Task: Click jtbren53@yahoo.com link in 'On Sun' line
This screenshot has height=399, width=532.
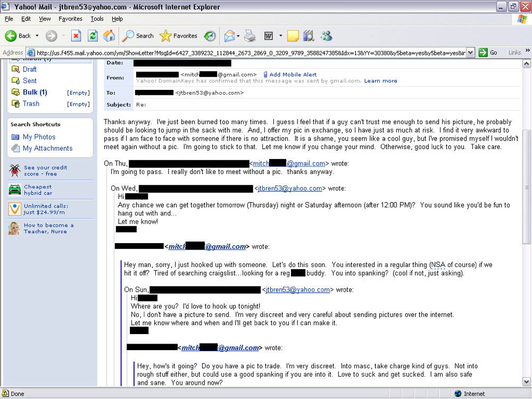Action: 297,290
